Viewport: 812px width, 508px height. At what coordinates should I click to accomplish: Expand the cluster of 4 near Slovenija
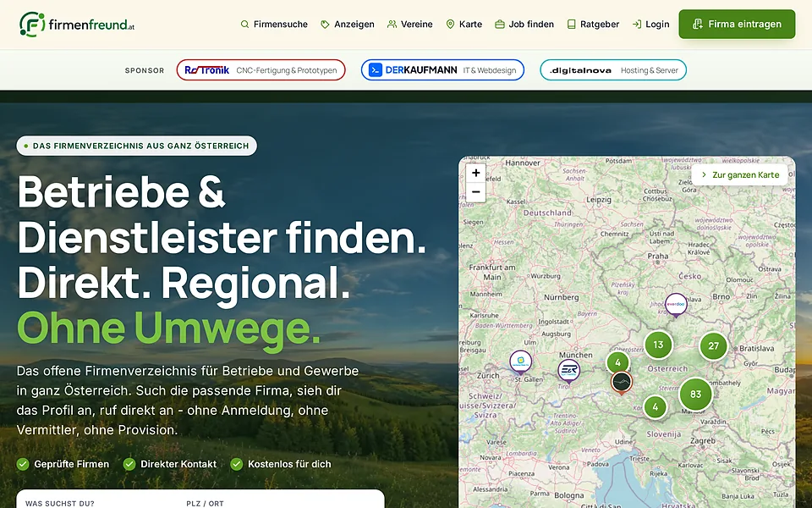tap(655, 406)
